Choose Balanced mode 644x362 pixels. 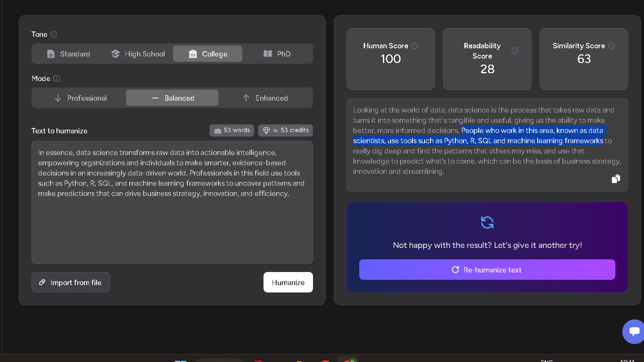tap(172, 98)
